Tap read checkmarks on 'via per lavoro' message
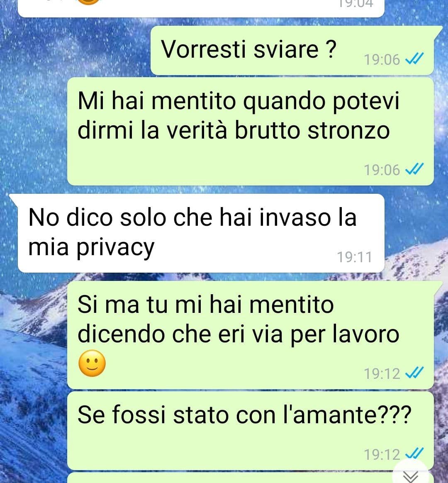The height and width of the screenshot is (483, 448). pyautogui.click(x=414, y=373)
